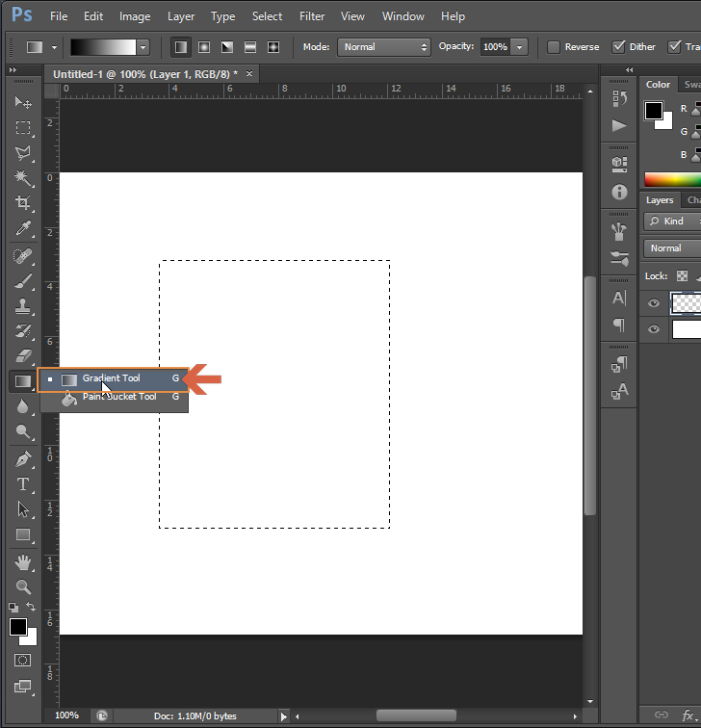Image resolution: width=701 pixels, height=728 pixels.
Task: Choose Diamond Gradient style
Action: (273, 47)
